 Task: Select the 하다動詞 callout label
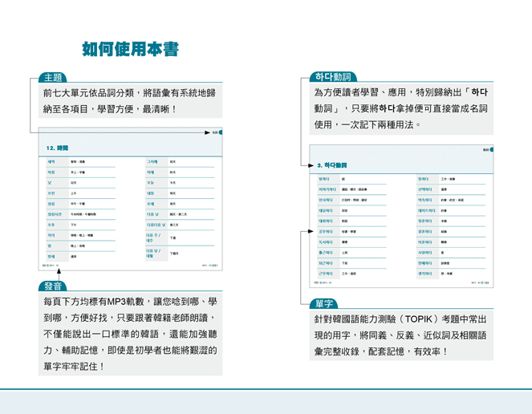coord(333,77)
